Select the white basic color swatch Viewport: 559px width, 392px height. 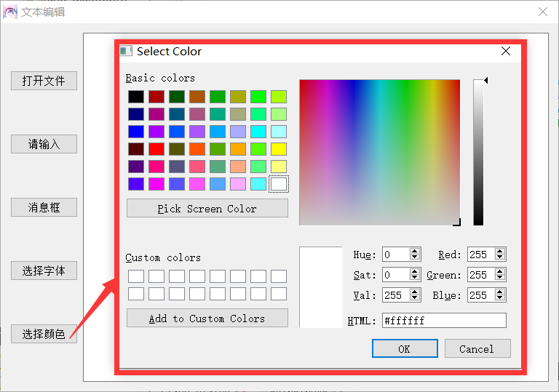click(279, 184)
